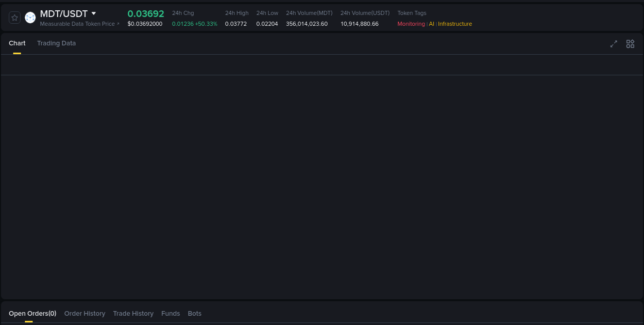Select the Chart tab
This screenshot has height=325, width=644.
tap(17, 43)
